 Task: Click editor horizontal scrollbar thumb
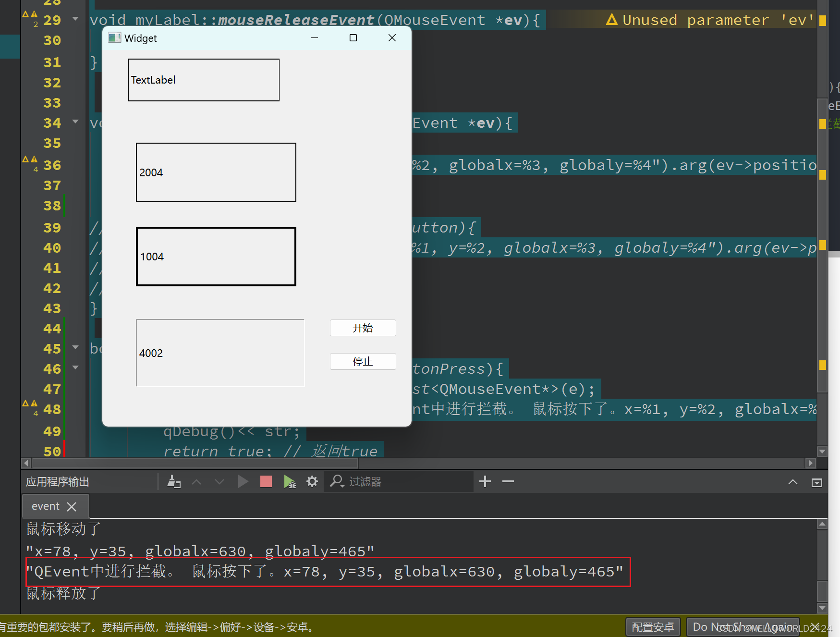click(x=195, y=463)
